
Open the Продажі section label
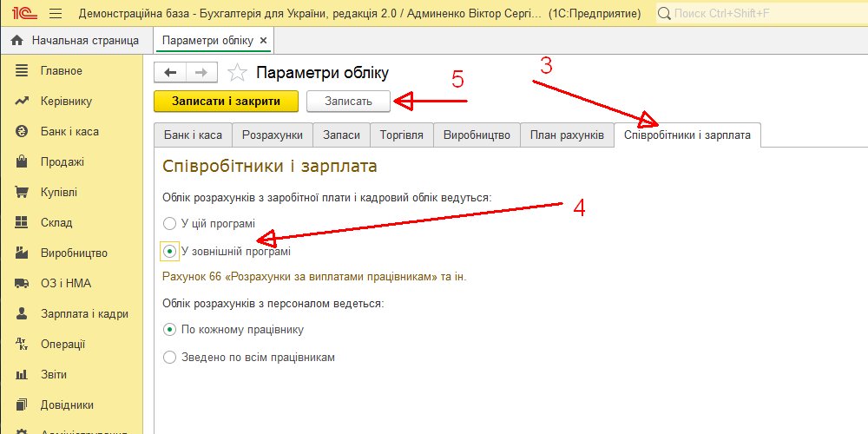tap(62, 162)
